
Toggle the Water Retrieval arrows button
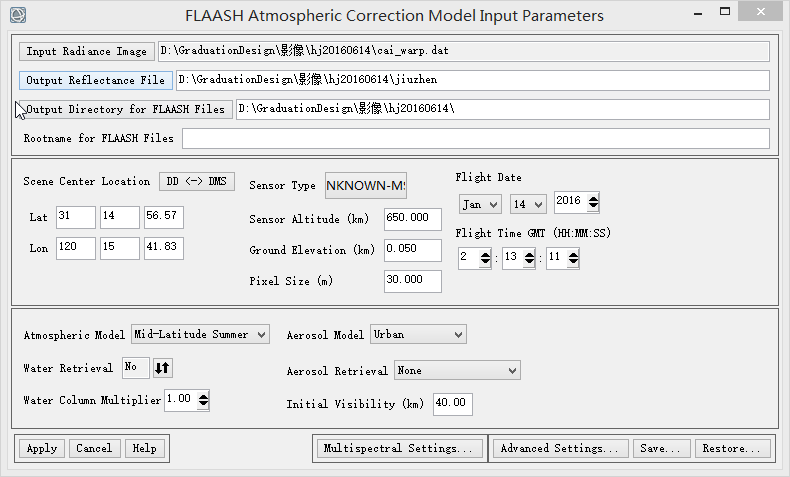point(163,368)
